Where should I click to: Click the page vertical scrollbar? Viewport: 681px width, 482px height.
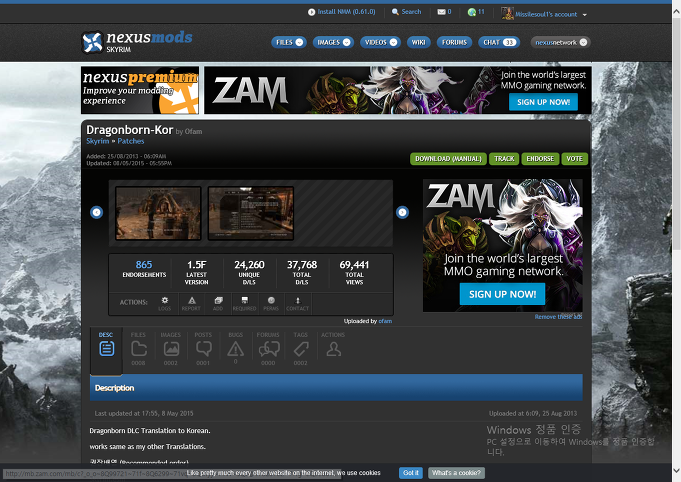click(x=676, y=133)
